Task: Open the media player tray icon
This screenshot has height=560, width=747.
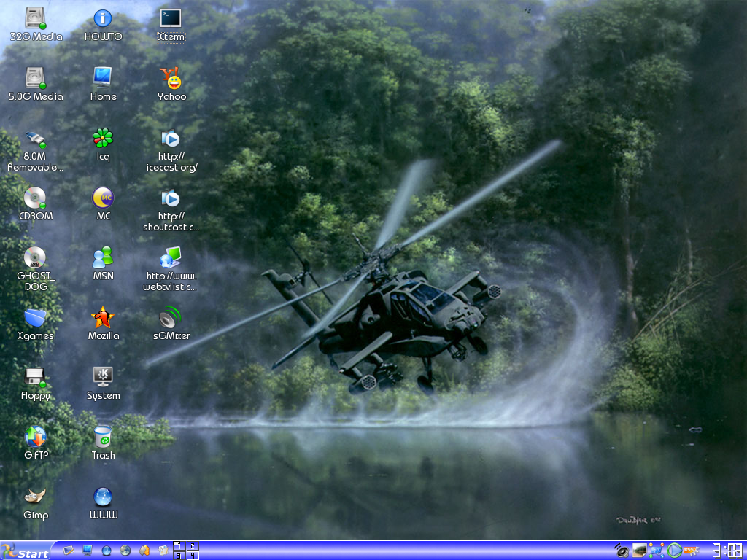Action: [673, 550]
